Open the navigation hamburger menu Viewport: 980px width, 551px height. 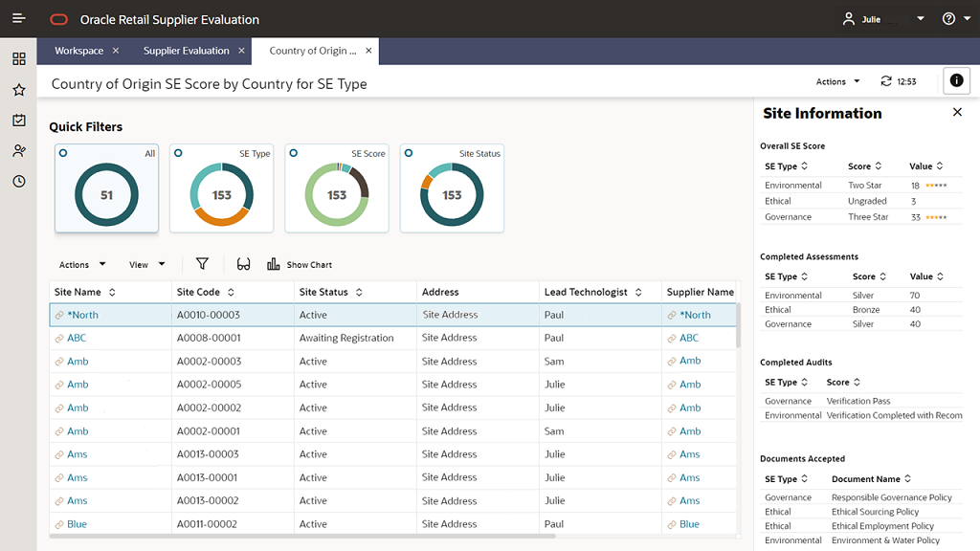point(19,18)
